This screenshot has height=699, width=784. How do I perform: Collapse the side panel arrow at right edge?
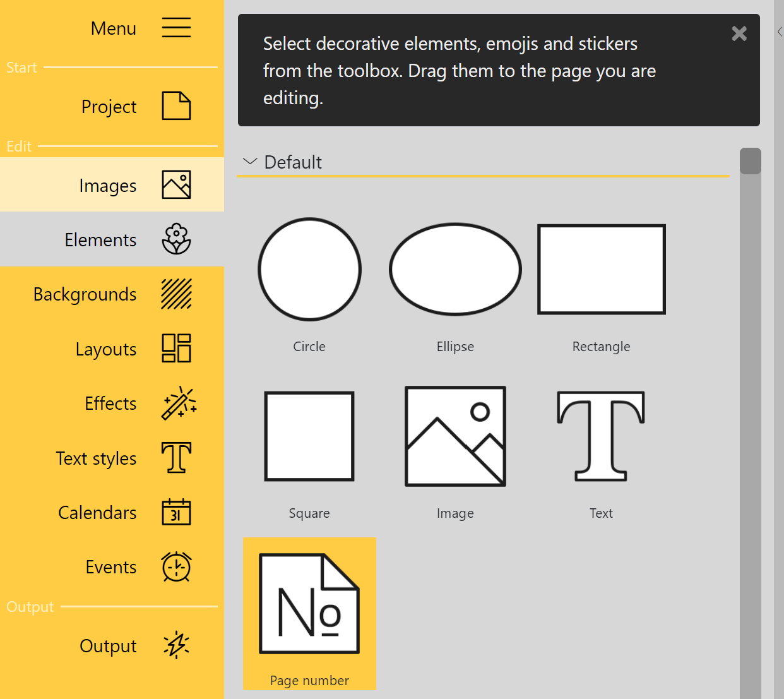click(780, 32)
